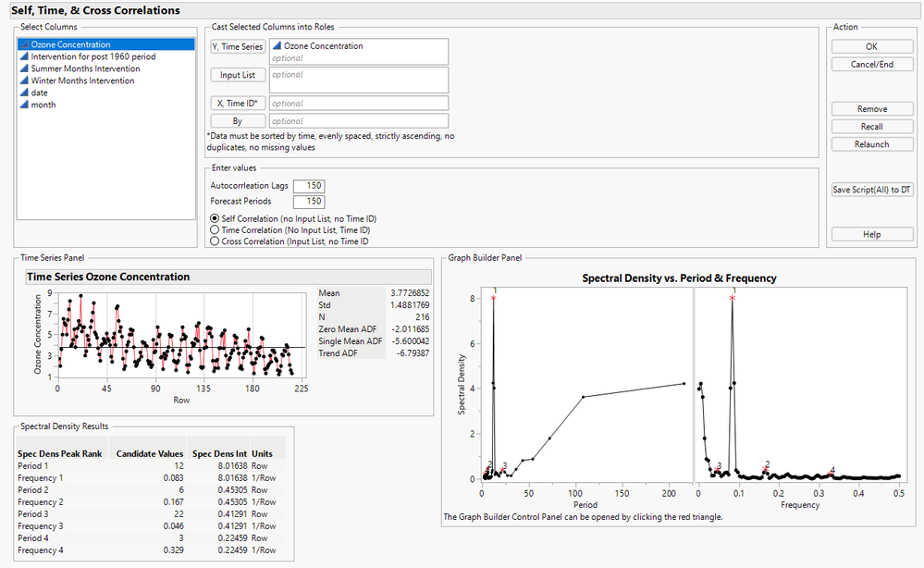The height and width of the screenshot is (568, 924).
Task: Enable the Cross Correlation radio option
Action: 216,241
